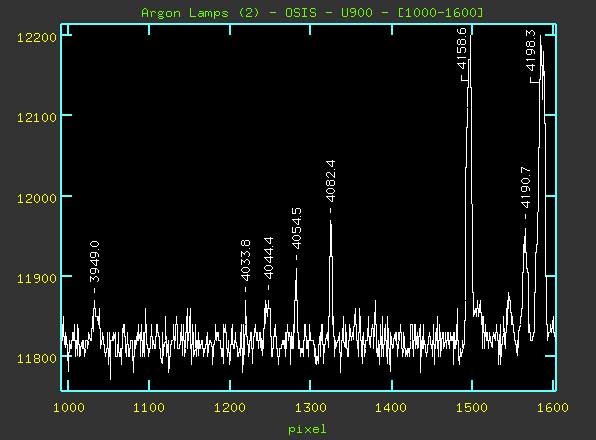The height and width of the screenshot is (440, 596).
Task: Click the 4198.3 spectral line label
Action: (x=530, y=50)
